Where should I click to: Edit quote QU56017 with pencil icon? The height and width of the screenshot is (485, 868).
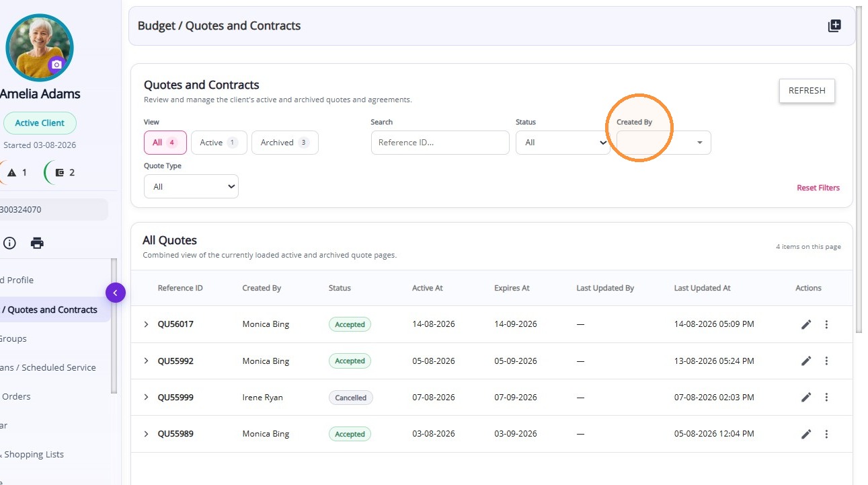pyautogui.click(x=806, y=324)
